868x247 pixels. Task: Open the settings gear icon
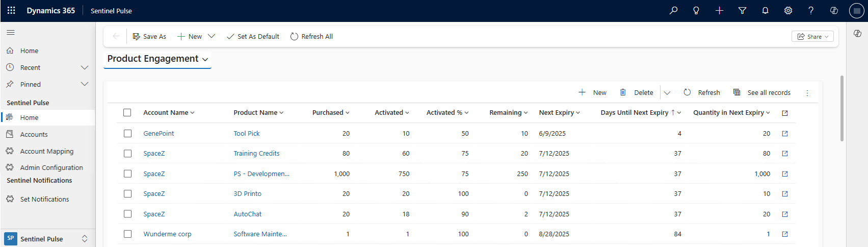tap(788, 11)
